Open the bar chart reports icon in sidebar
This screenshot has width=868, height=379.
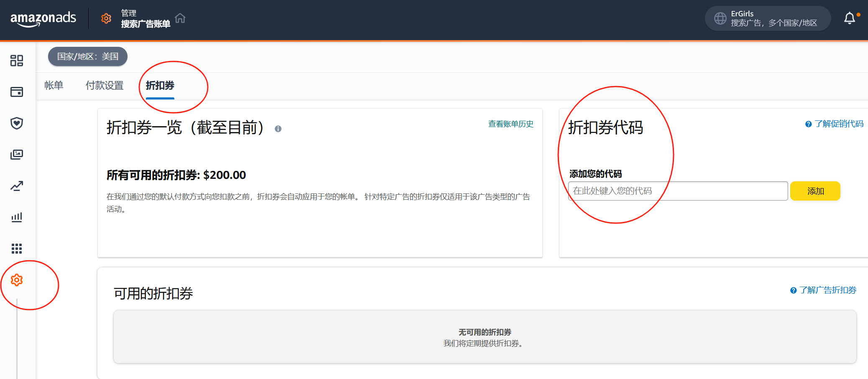(x=17, y=217)
